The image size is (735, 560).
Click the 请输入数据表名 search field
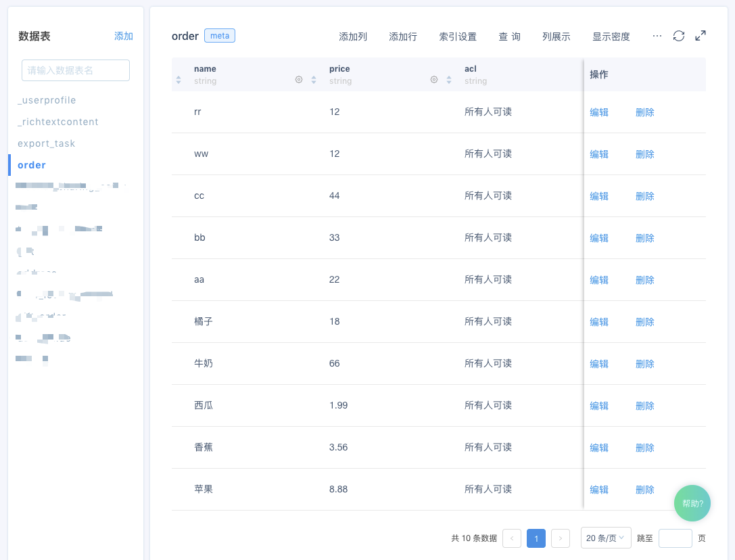coord(75,70)
